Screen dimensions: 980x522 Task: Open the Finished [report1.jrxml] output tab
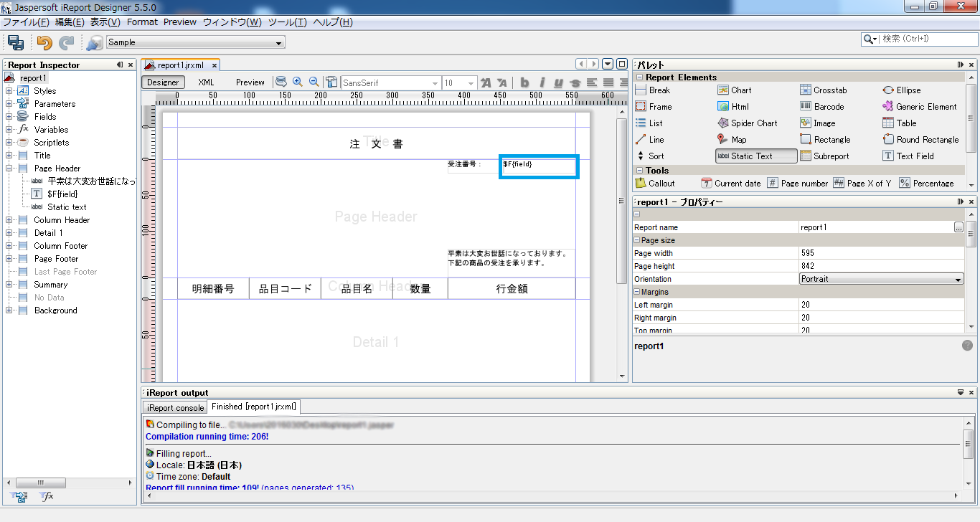pyautogui.click(x=253, y=407)
